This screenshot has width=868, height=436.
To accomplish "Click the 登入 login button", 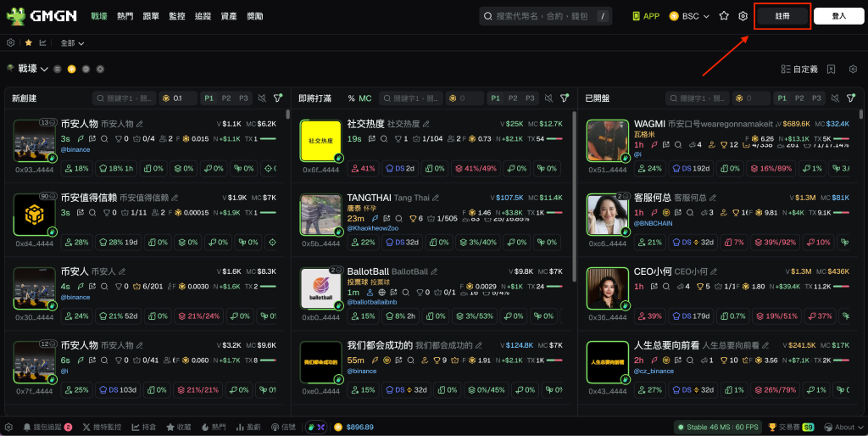I will pos(839,16).
